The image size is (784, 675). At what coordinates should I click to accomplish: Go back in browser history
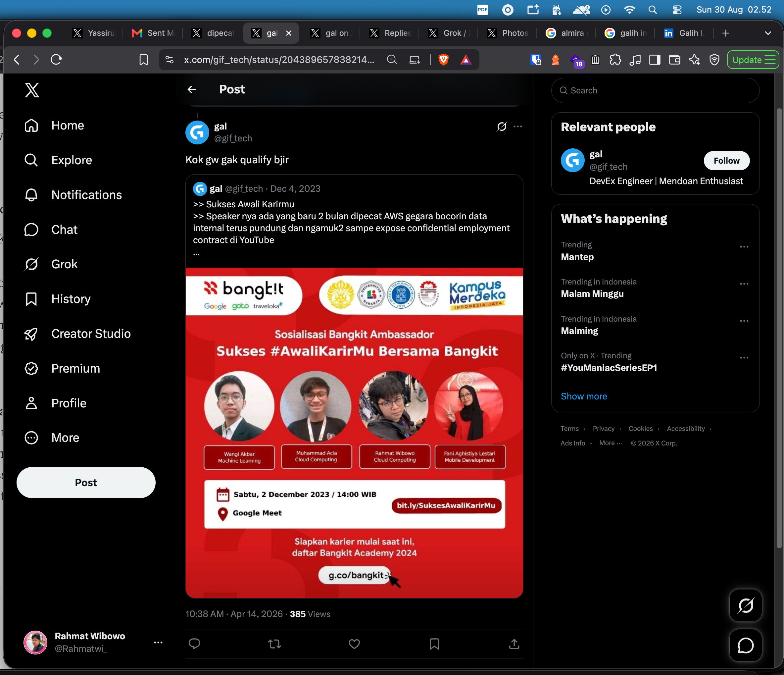pyautogui.click(x=17, y=60)
